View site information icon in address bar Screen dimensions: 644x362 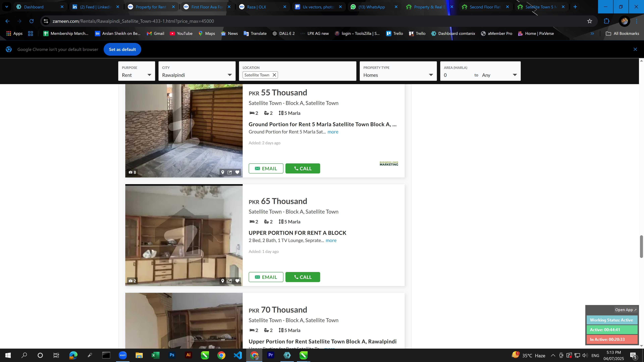[x=46, y=21]
